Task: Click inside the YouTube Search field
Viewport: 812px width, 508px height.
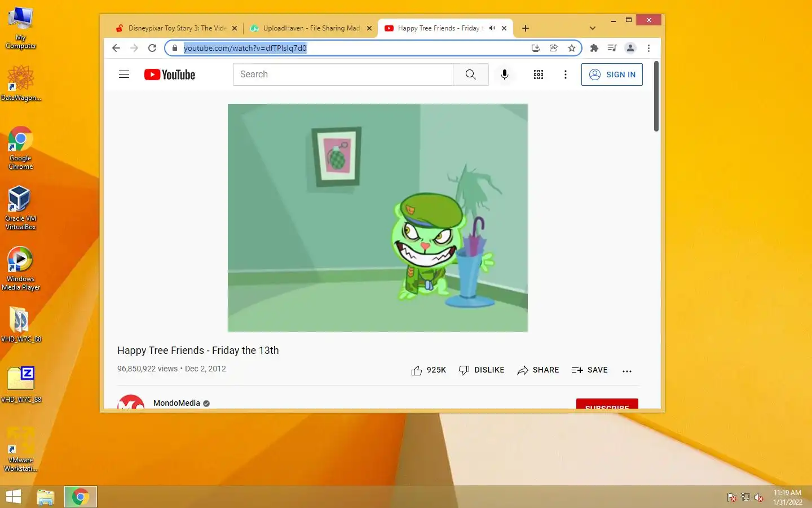Action: pyautogui.click(x=343, y=75)
